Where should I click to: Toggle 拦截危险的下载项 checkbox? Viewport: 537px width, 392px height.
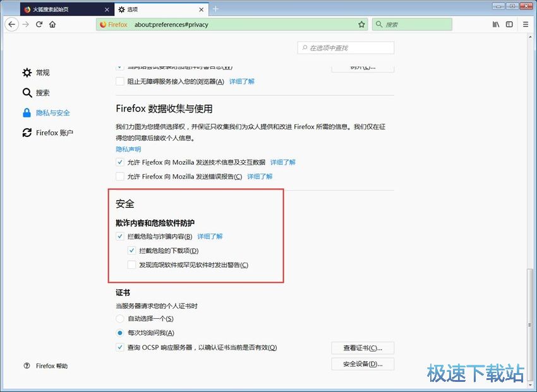[131, 251]
